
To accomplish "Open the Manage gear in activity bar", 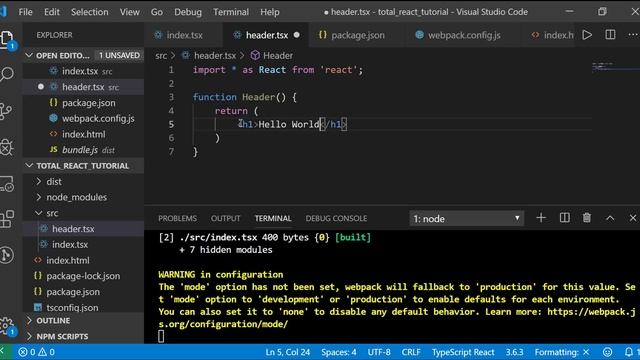I will (x=7, y=326).
